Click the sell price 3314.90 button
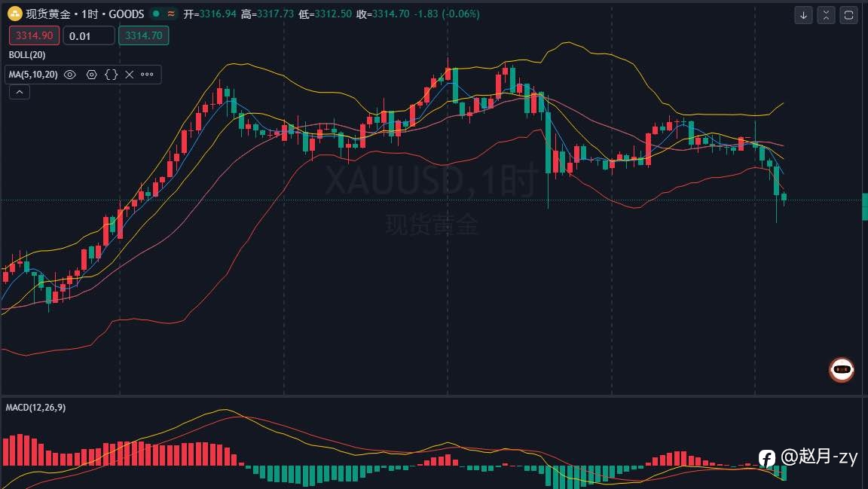Image resolution: width=868 pixels, height=489 pixels. click(x=35, y=35)
